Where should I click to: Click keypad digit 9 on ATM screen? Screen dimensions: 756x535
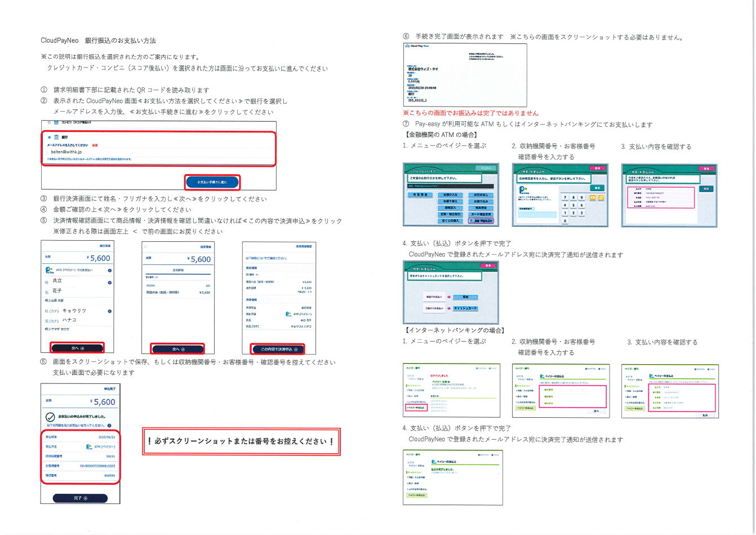pos(582,198)
